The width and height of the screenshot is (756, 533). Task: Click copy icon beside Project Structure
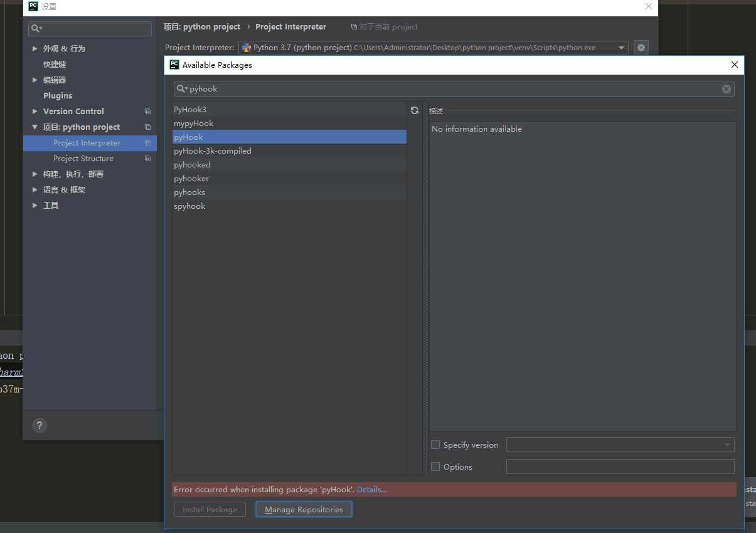147,159
